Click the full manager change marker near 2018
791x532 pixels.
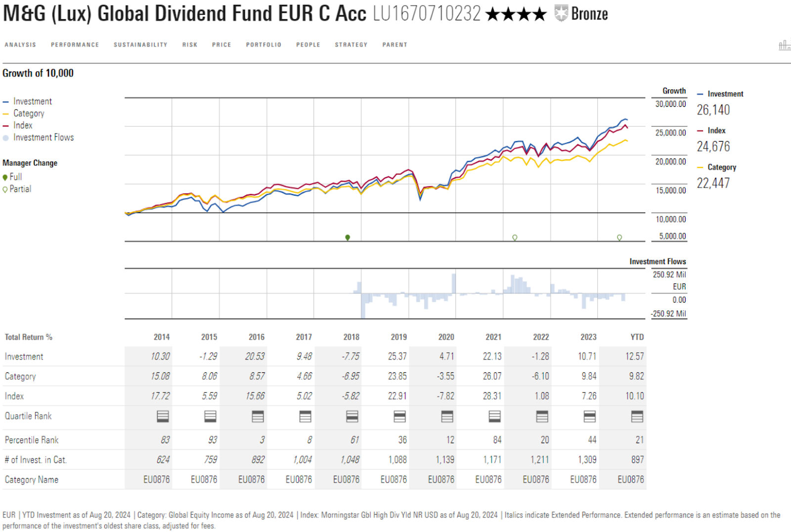[348, 238]
